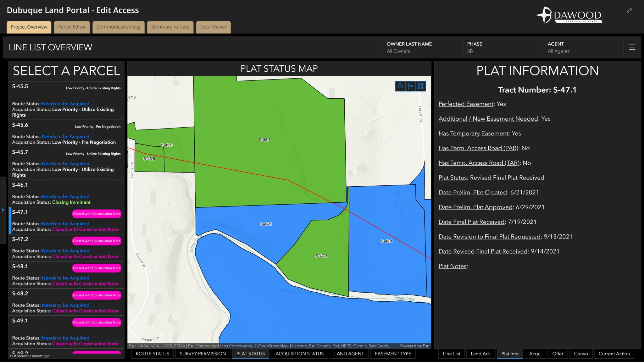Switch to the ACQUISITION STATUS map tab
Screen dimensions: 644x362
pos(299,354)
